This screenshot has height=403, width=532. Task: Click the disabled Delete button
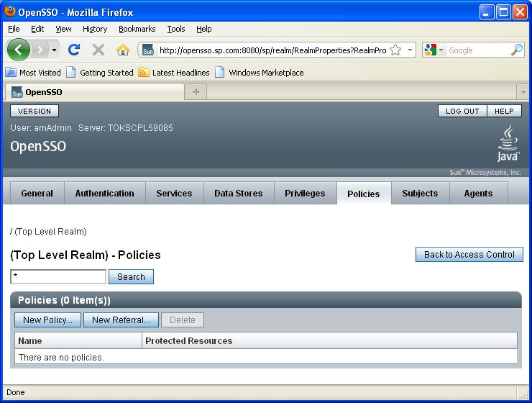tap(183, 320)
